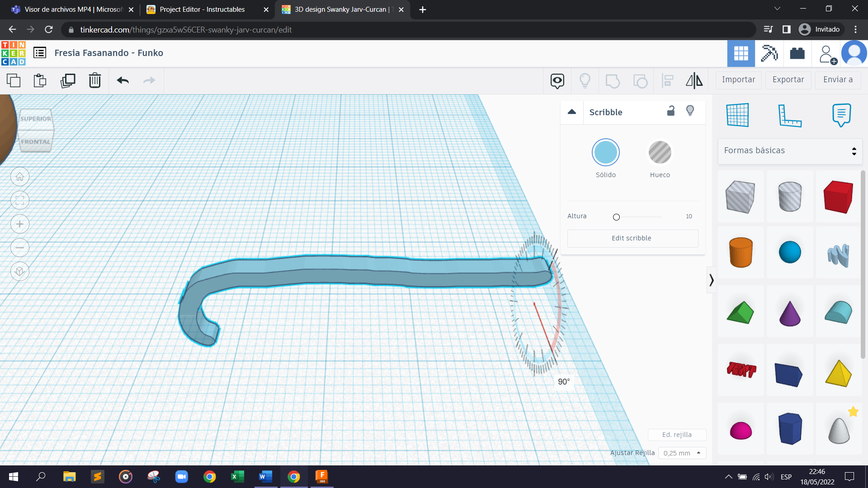Select the Ruler tool icon
This screenshot has height=488, width=868.
[789, 115]
